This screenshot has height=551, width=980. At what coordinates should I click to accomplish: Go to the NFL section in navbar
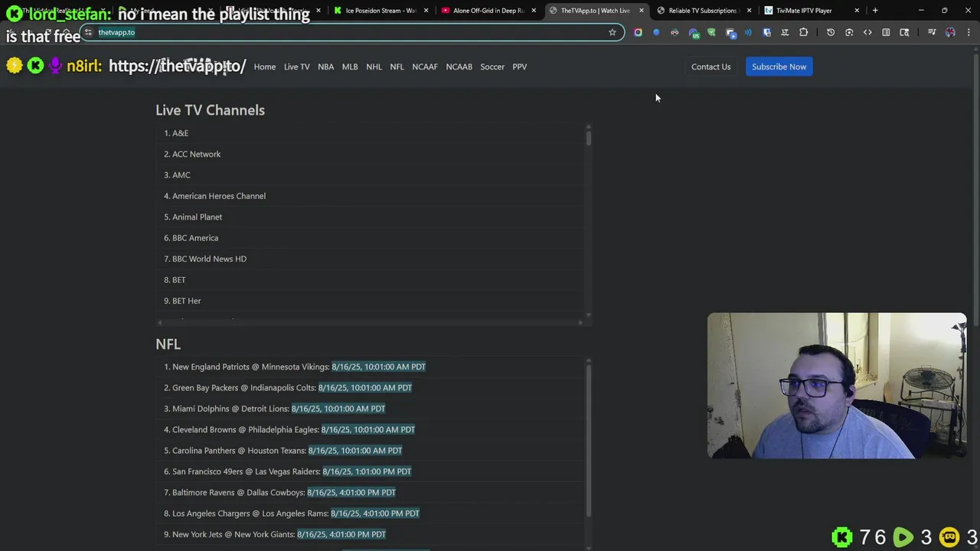click(397, 67)
